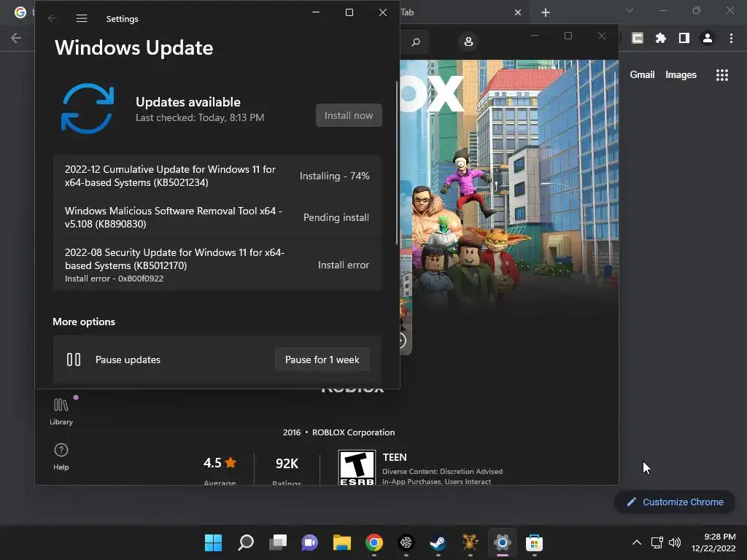Select the Malicious Software Removal Tool row
This screenshot has width=747, height=560.
pyautogui.click(x=217, y=217)
